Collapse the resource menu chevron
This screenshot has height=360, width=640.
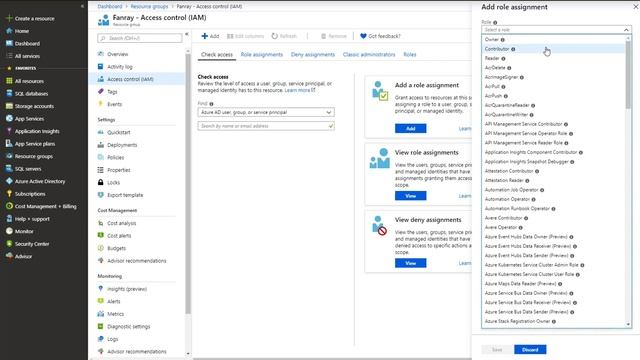click(x=187, y=34)
